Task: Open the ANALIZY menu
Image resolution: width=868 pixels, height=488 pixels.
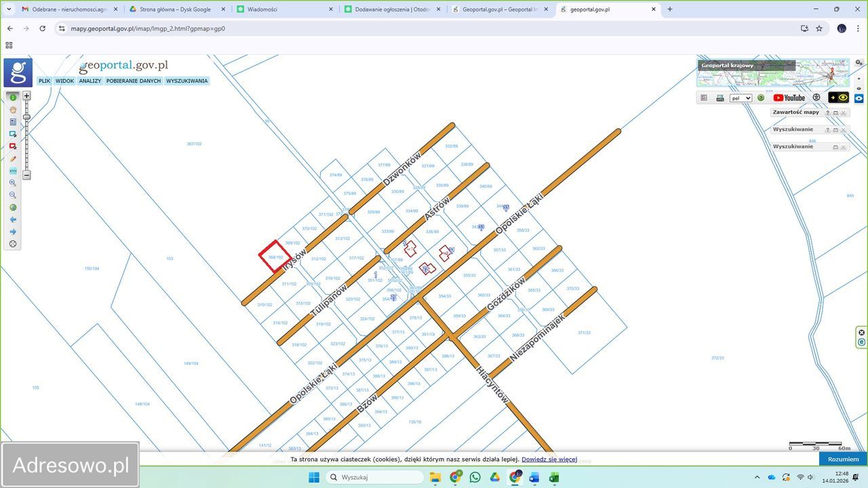Action: [90, 81]
